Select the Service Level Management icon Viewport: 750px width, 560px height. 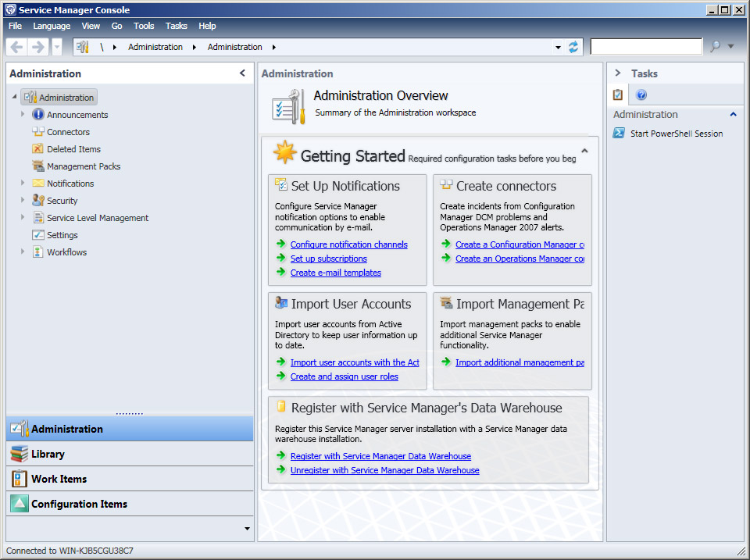(38, 218)
